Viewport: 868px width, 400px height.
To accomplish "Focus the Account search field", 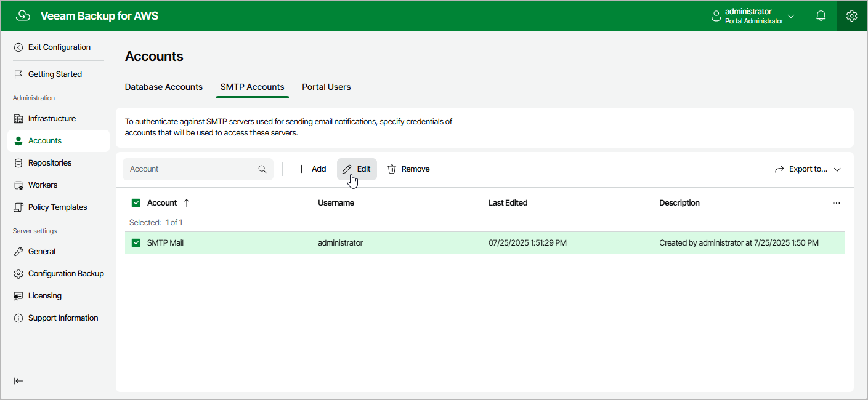I will tap(198, 169).
